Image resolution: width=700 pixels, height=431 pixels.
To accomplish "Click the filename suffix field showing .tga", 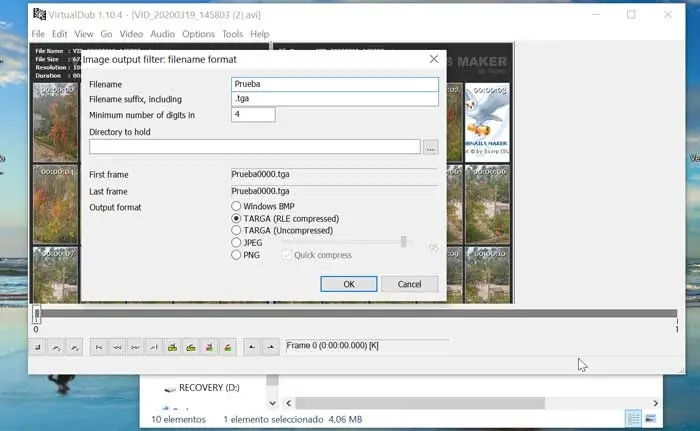I will click(335, 99).
